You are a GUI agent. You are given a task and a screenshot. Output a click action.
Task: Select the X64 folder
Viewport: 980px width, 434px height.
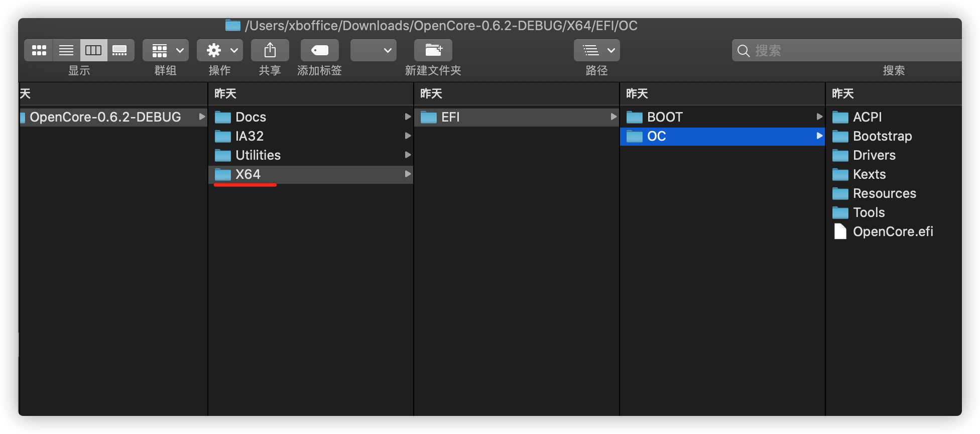(x=311, y=174)
